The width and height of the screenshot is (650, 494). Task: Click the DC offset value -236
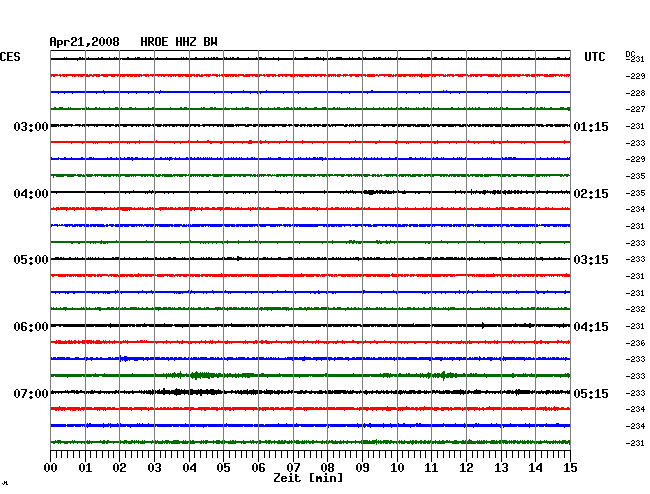(635, 343)
